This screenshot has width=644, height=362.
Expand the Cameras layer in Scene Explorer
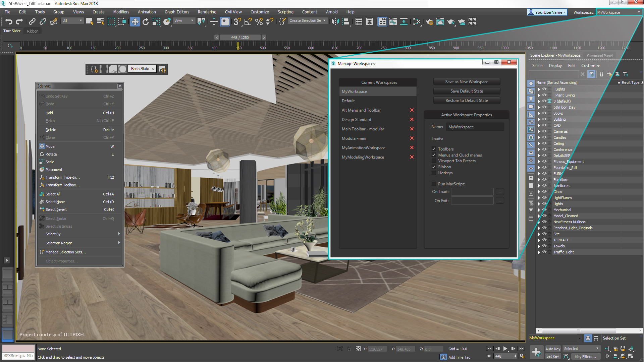538,131
